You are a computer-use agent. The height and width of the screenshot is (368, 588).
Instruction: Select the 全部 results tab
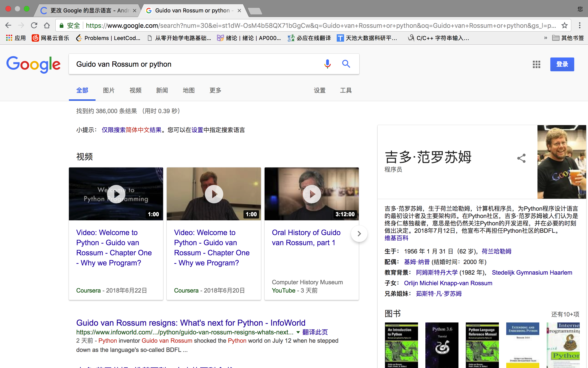click(x=82, y=91)
